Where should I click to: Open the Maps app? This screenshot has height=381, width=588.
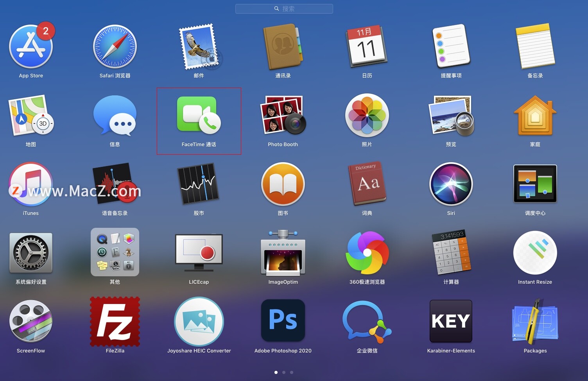(x=31, y=115)
